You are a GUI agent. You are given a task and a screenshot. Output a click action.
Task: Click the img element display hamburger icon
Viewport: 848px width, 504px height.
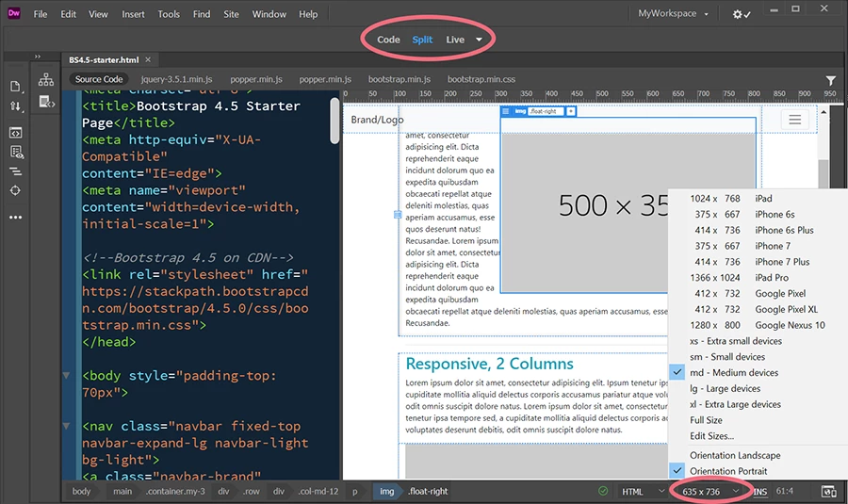pos(506,111)
